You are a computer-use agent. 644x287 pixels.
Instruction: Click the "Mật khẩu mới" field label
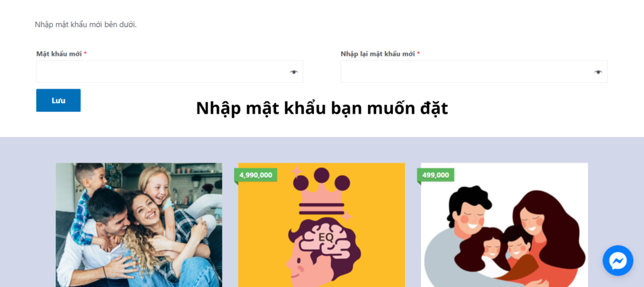59,54
